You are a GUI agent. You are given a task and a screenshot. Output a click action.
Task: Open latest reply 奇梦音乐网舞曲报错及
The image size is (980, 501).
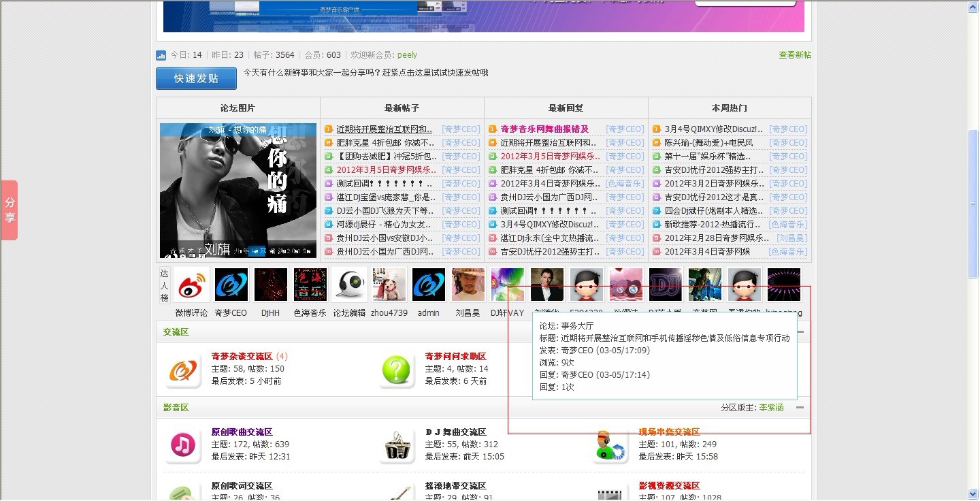544,129
